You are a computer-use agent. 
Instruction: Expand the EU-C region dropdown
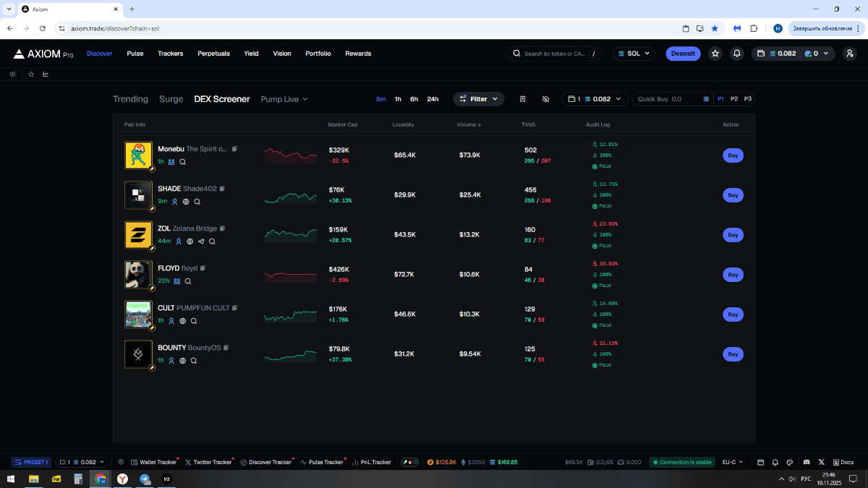732,462
